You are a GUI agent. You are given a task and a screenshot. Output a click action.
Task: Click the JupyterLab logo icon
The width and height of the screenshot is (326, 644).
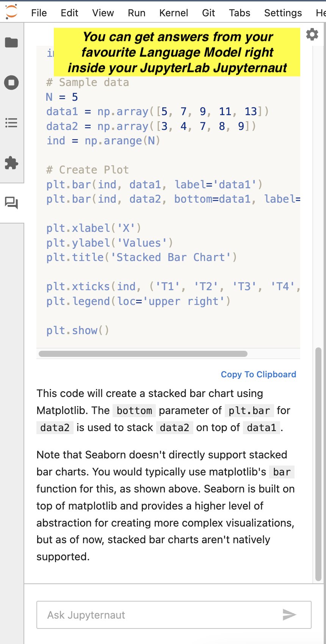pyautogui.click(x=11, y=11)
